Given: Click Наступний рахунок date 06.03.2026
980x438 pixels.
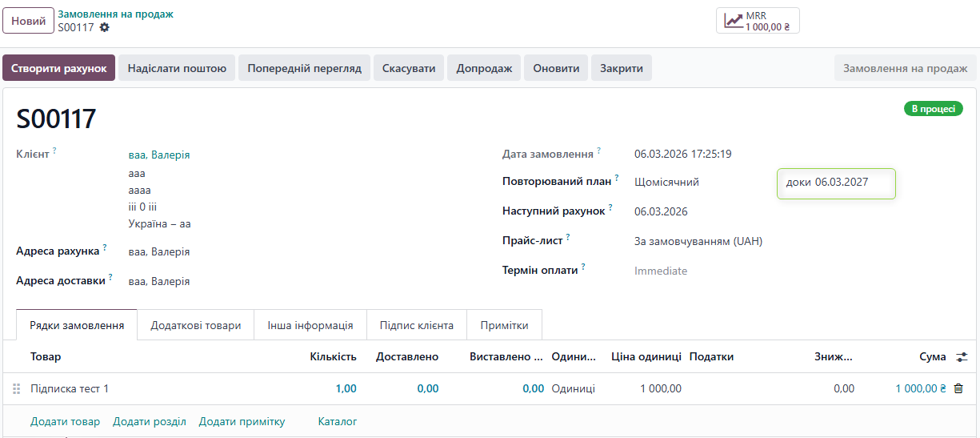Looking at the screenshot, I should pyautogui.click(x=661, y=211).
